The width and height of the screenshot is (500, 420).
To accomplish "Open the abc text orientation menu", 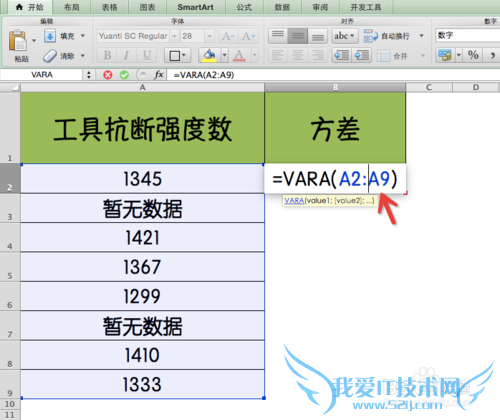I will (x=344, y=36).
